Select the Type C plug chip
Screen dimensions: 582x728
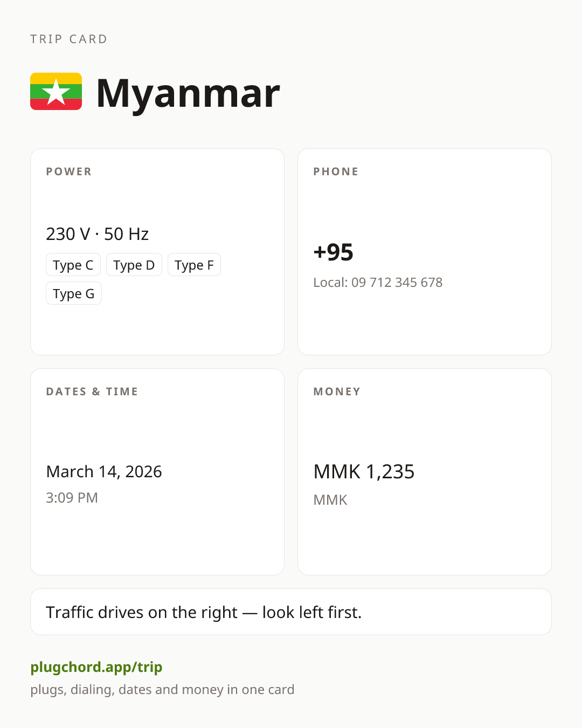[73, 265]
